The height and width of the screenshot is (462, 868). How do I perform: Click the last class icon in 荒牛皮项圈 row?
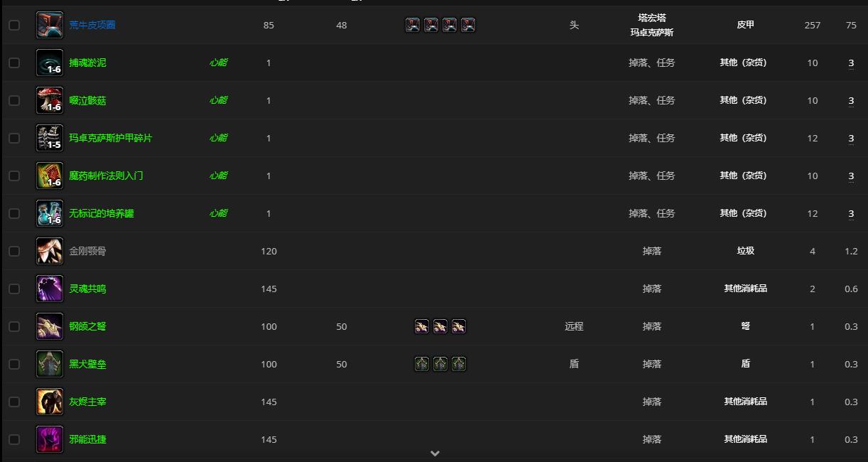pos(468,25)
